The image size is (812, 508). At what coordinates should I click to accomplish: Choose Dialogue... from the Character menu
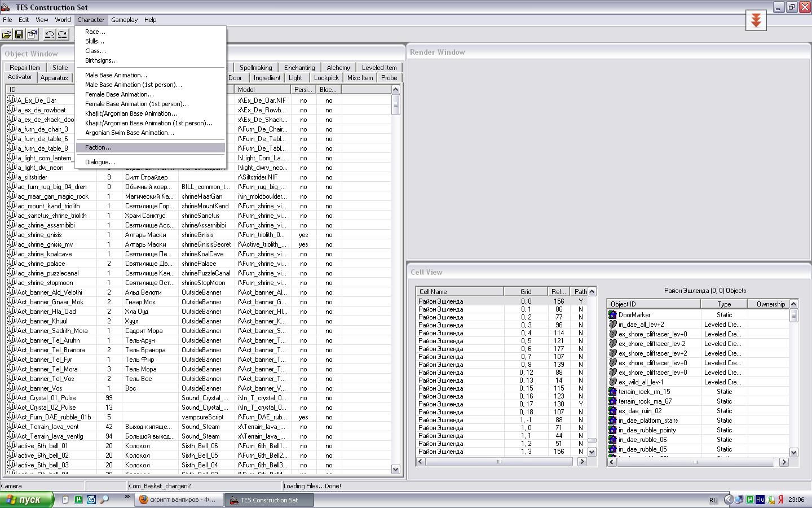151,162
